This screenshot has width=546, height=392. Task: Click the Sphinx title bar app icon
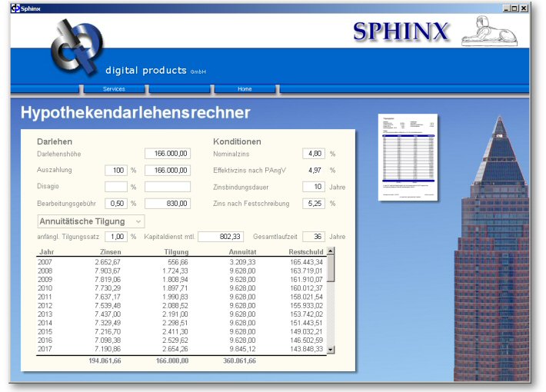coord(15,8)
